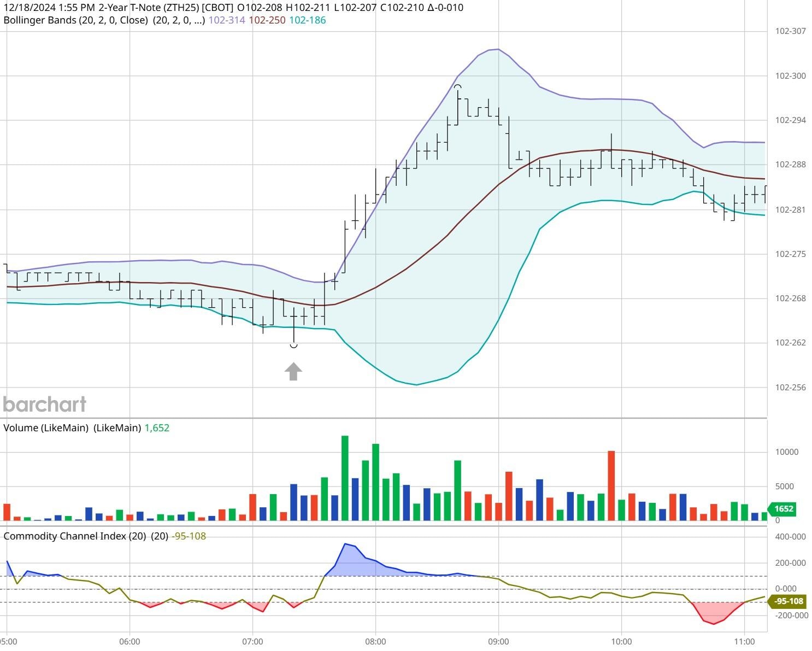This screenshot has width=812, height=651.
Task: Click the -95-108 value beside the CCI title
Action: click(x=189, y=536)
